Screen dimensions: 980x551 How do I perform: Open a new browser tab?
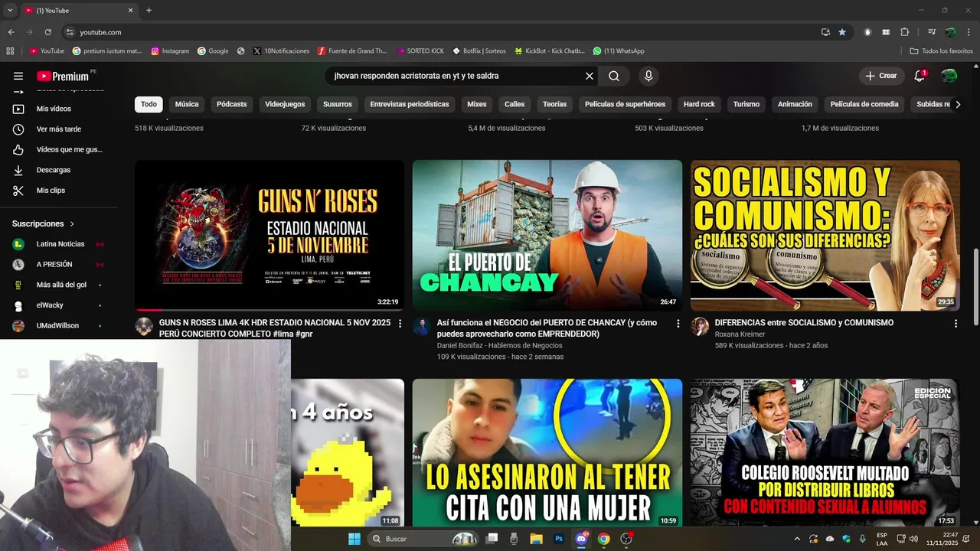[149, 11]
